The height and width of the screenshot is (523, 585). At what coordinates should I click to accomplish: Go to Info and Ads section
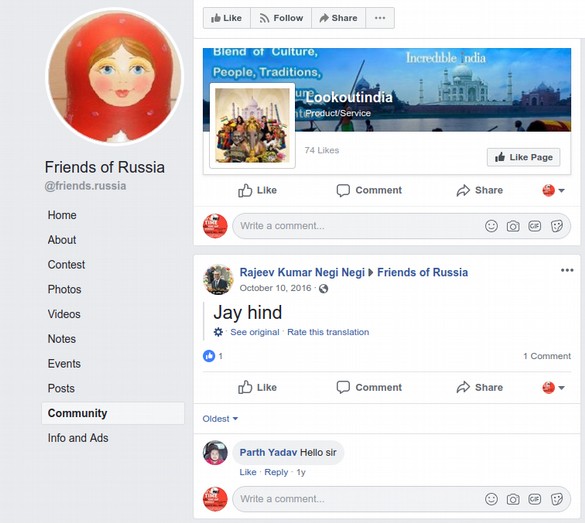(x=78, y=438)
